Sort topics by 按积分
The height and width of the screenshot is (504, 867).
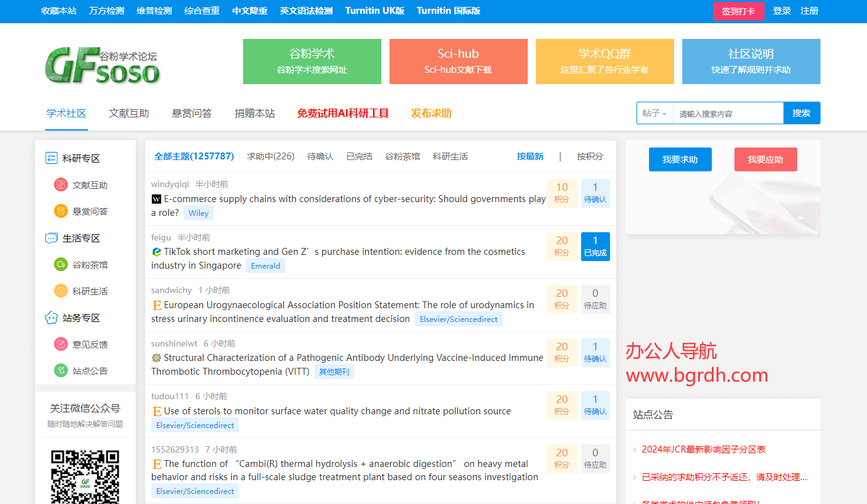[x=590, y=156]
